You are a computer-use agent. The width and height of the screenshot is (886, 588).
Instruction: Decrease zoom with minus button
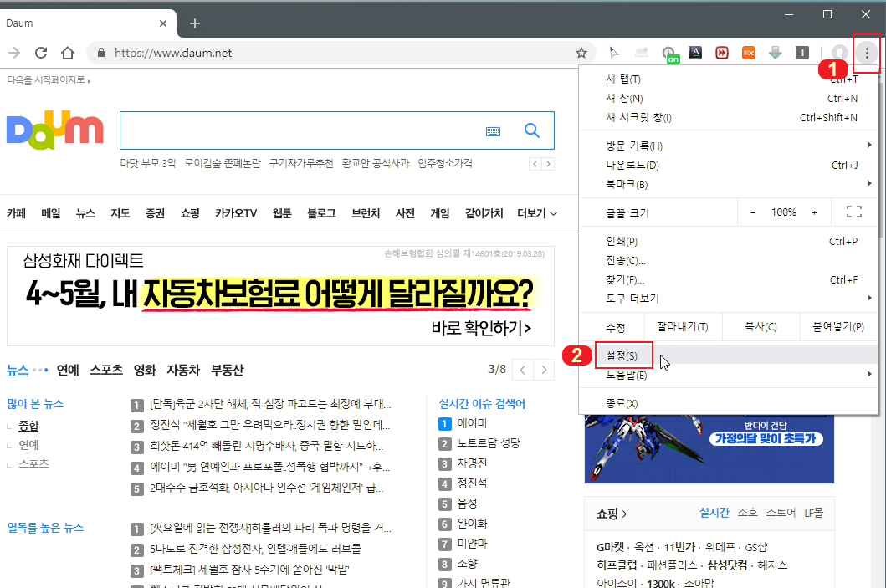click(x=753, y=212)
